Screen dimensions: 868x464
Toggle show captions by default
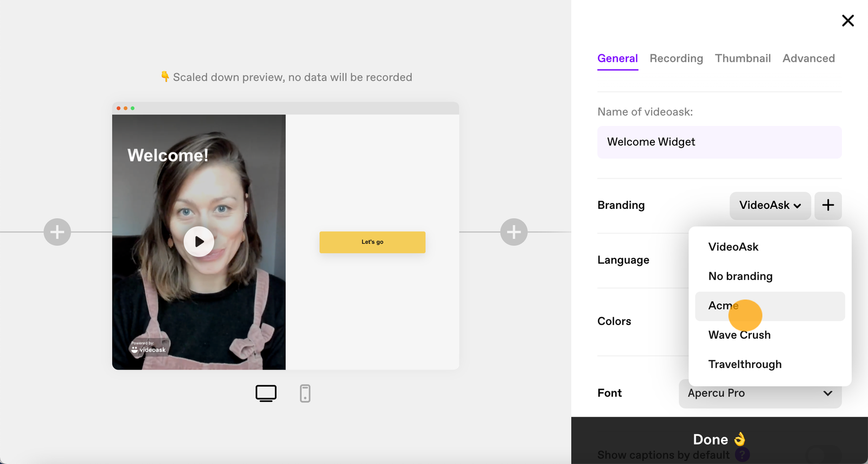(824, 454)
